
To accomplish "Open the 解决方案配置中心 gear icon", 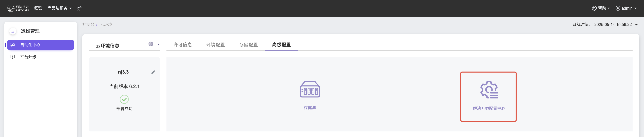I will pos(489,90).
